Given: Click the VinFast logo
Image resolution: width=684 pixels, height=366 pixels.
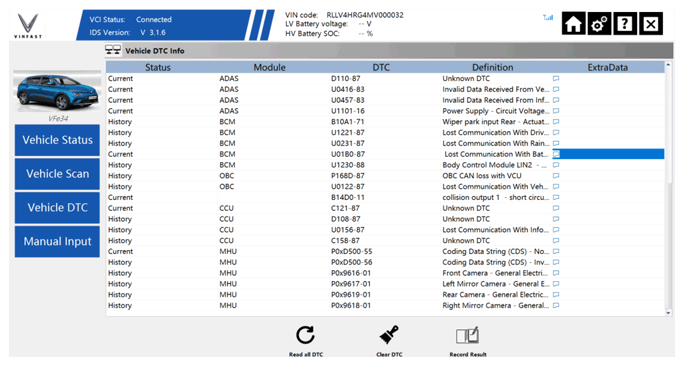Looking at the screenshot, I should click(28, 26).
